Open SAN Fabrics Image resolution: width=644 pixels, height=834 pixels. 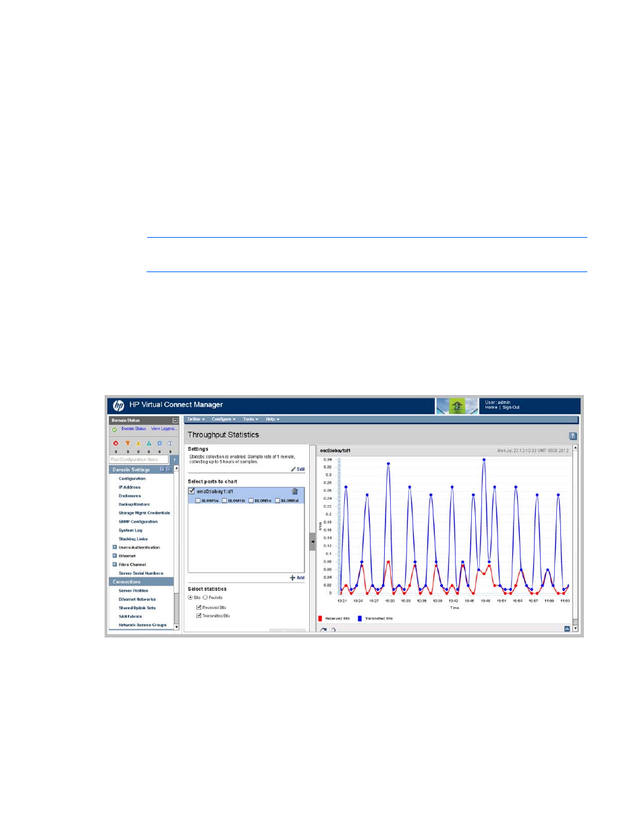[130, 617]
